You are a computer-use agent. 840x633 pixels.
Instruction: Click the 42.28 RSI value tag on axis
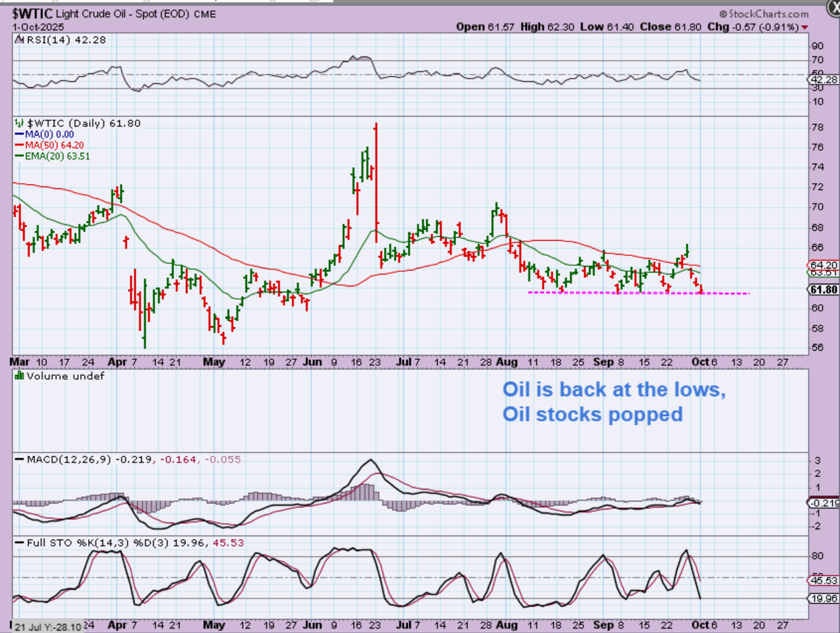point(823,79)
